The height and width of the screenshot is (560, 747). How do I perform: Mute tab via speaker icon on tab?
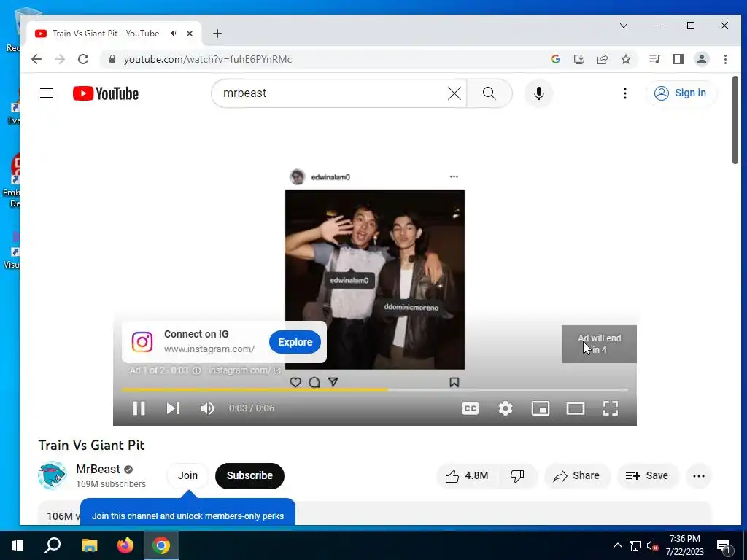[174, 34]
